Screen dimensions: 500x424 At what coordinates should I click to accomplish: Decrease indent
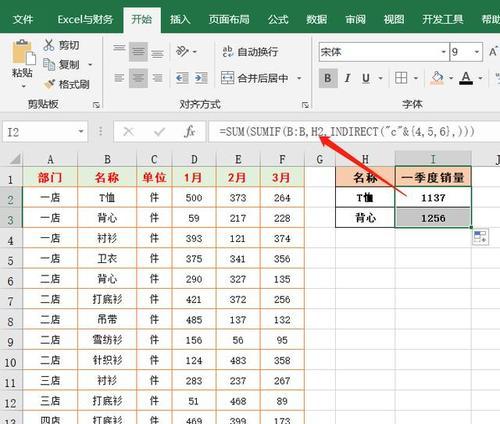(182, 78)
